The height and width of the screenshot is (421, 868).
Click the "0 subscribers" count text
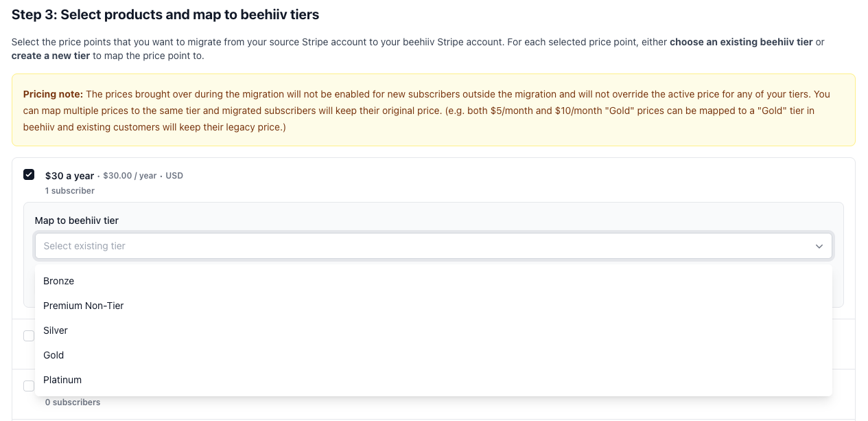click(73, 402)
